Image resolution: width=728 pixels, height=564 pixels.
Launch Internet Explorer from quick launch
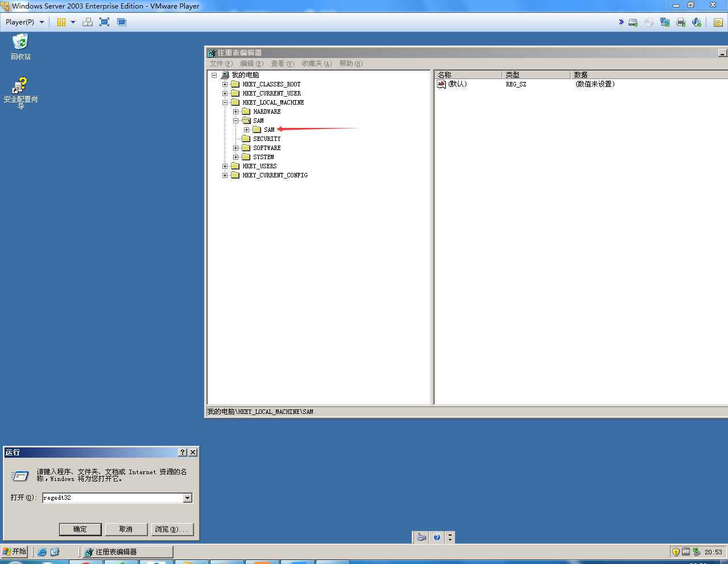[42, 552]
